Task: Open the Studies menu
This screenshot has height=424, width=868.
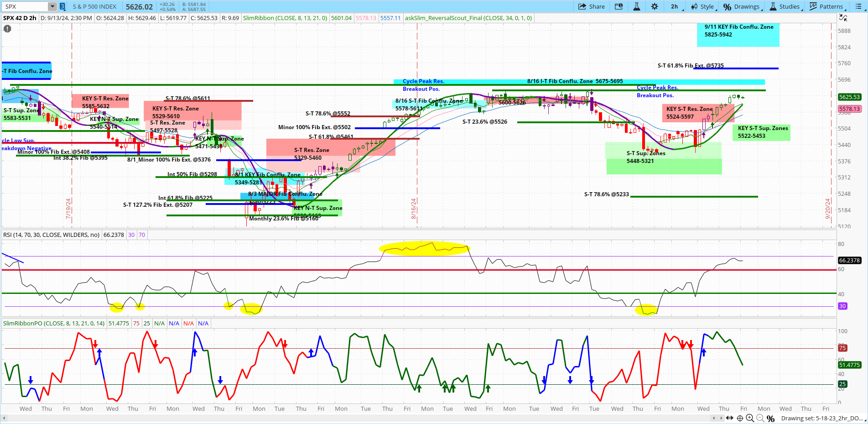Action: [x=785, y=6]
